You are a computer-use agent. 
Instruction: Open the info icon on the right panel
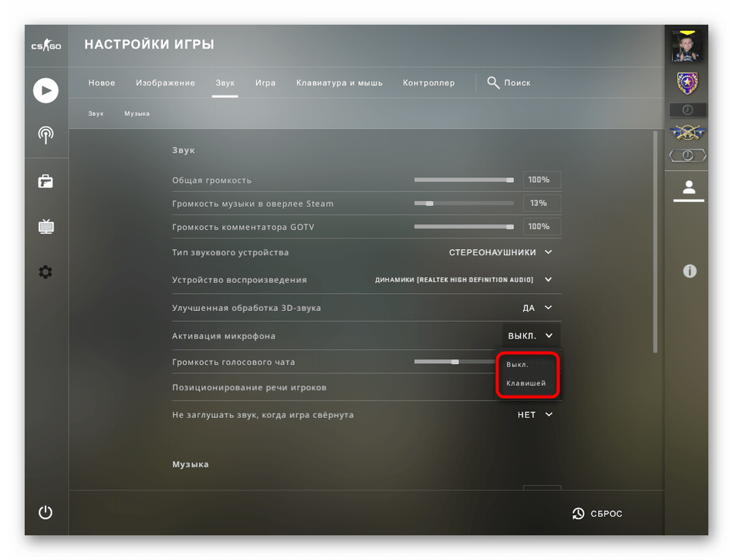pos(690,271)
